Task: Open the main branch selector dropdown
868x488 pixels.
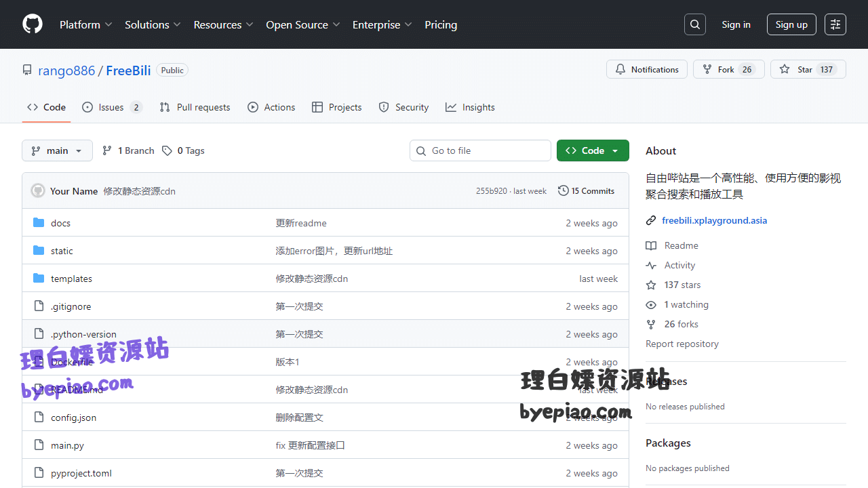Action: pos(57,150)
